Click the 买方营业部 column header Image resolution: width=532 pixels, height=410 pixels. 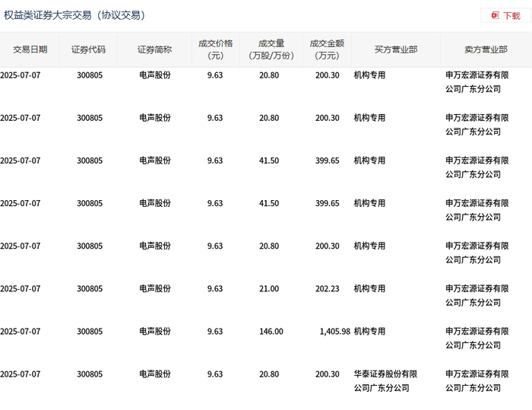tap(396, 49)
